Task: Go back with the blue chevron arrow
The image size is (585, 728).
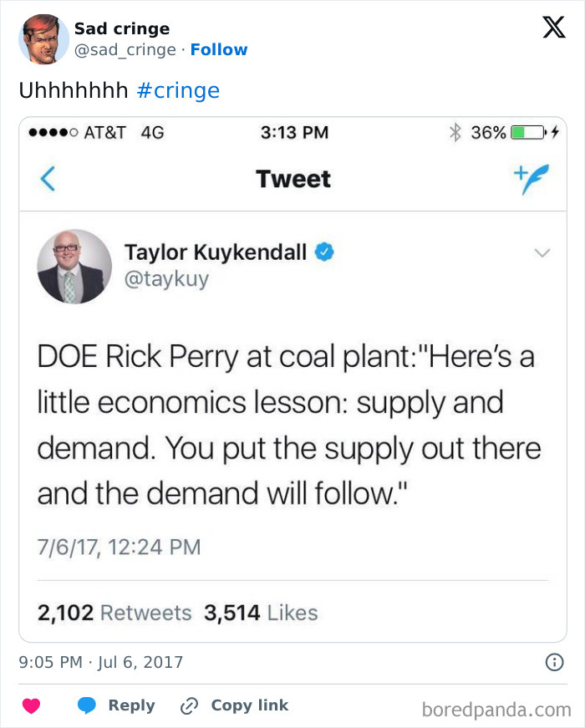Action: [x=48, y=179]
